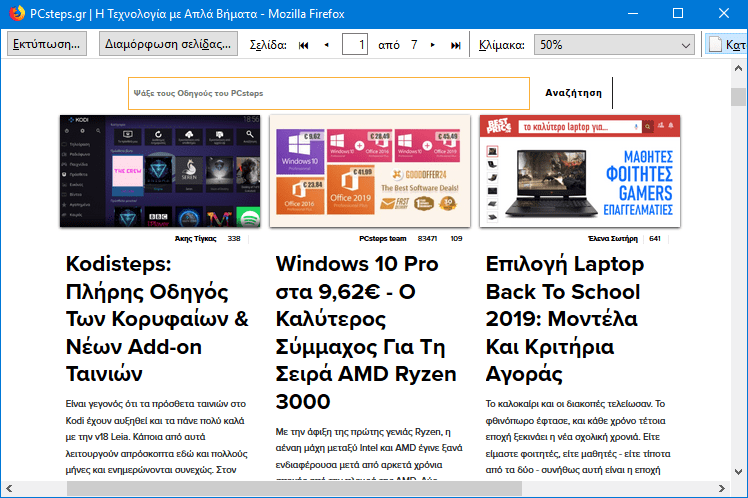Click the Firefox logo in title bar
The image size is (748, 498).
[x=17, y=13]
